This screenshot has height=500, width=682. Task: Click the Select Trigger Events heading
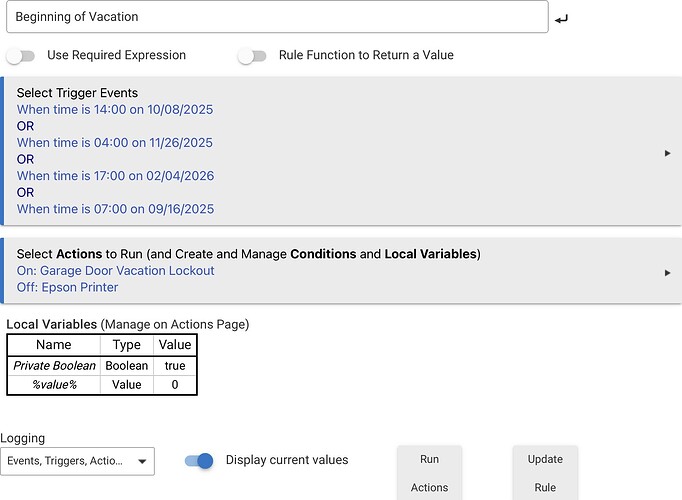[x=77, y=93]
